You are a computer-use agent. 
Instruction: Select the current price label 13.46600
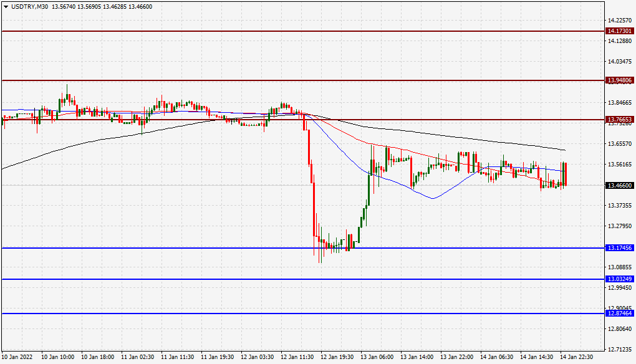pyautogui.click(x=619, y=186)
